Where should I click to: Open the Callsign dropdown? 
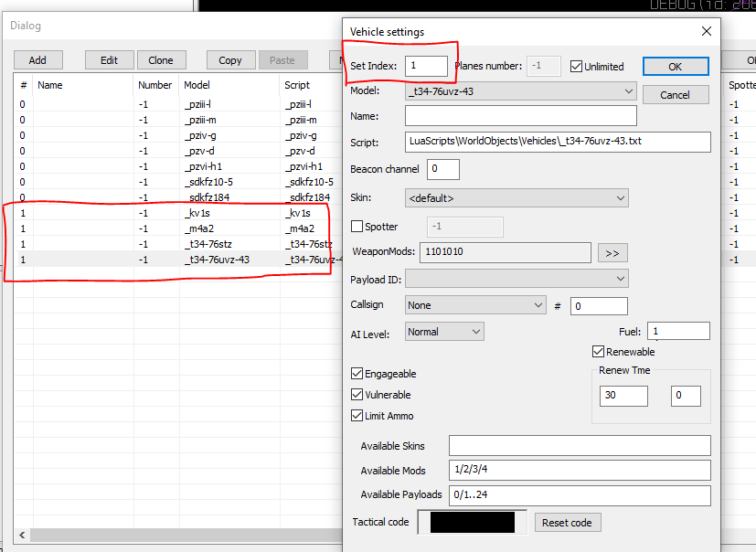coord(538,305)
